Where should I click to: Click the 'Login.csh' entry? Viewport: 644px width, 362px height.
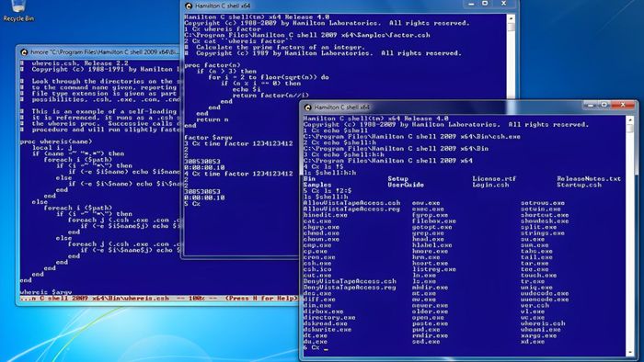pyautogui.click(x=490, y=185)
